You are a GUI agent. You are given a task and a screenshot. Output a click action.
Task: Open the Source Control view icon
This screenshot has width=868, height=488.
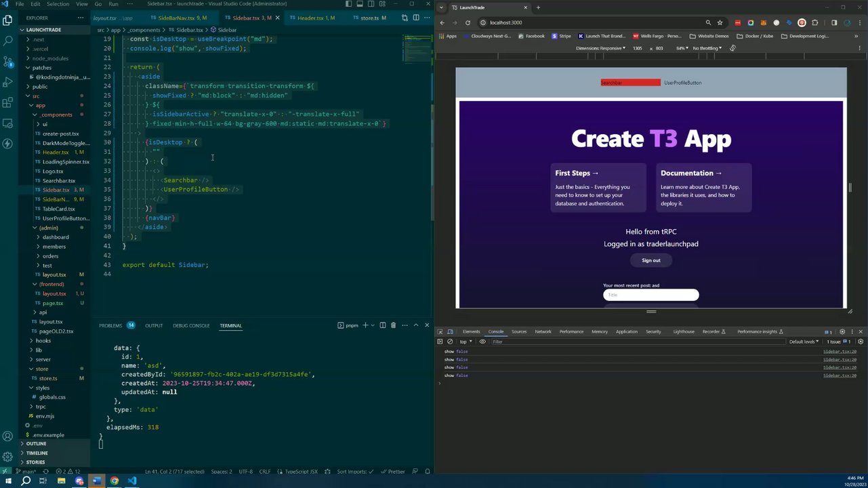[8, 62]
